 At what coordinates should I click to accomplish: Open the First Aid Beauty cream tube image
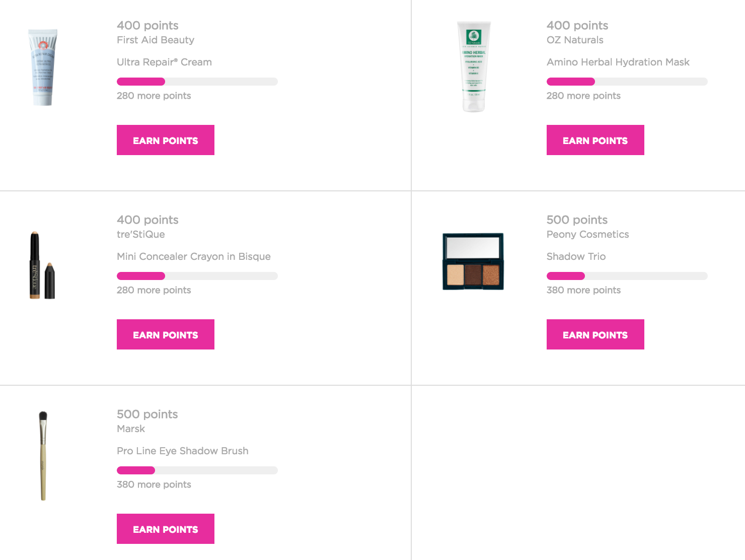pyautogui.click(x=43, y=67)
